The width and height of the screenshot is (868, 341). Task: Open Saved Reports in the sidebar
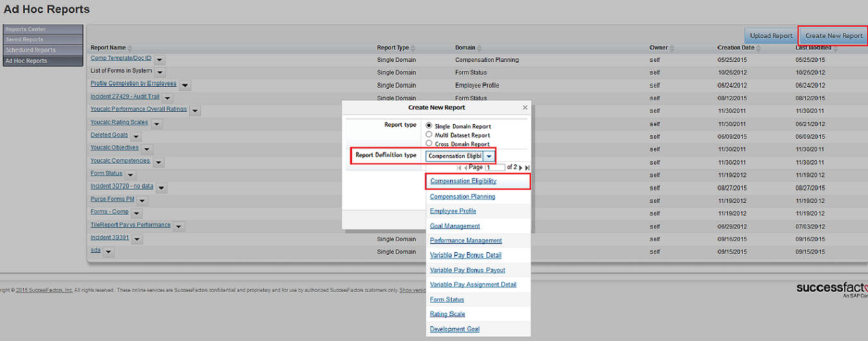[43, 39]
